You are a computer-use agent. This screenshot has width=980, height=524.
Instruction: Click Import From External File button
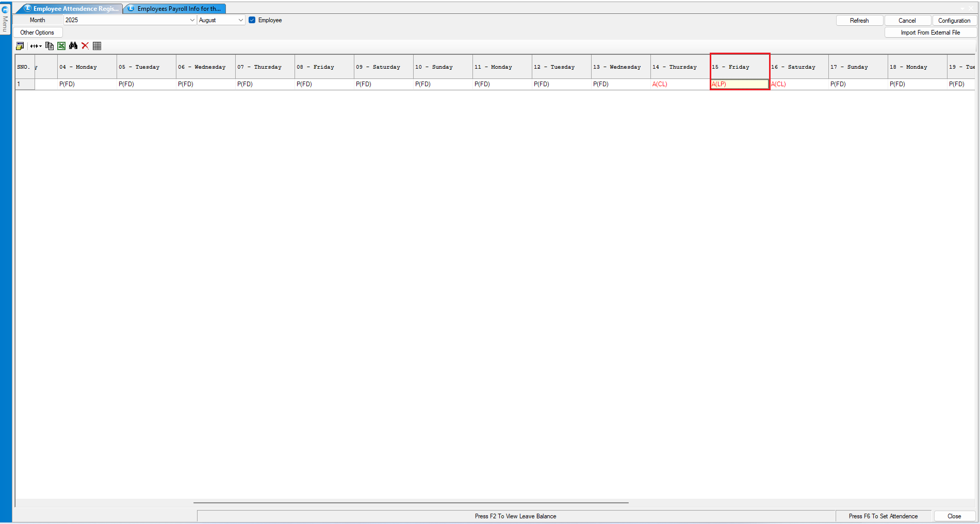(930, 33)
